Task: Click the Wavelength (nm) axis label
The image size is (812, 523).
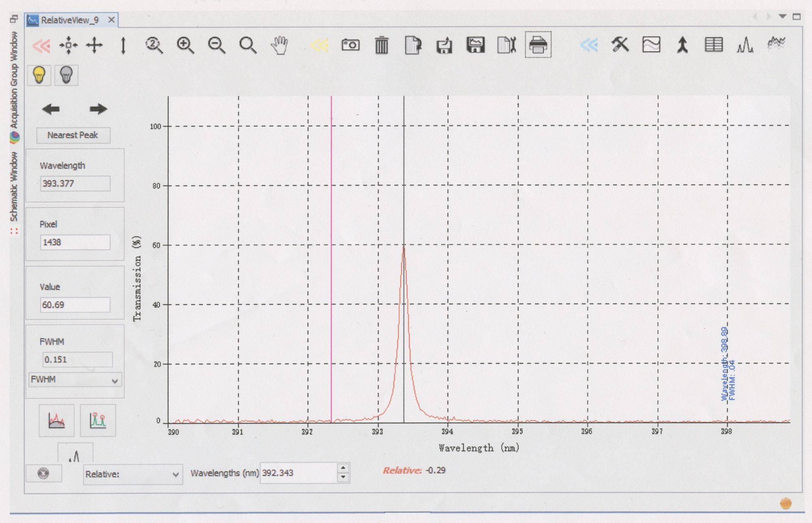Action: tap(479, 448)
